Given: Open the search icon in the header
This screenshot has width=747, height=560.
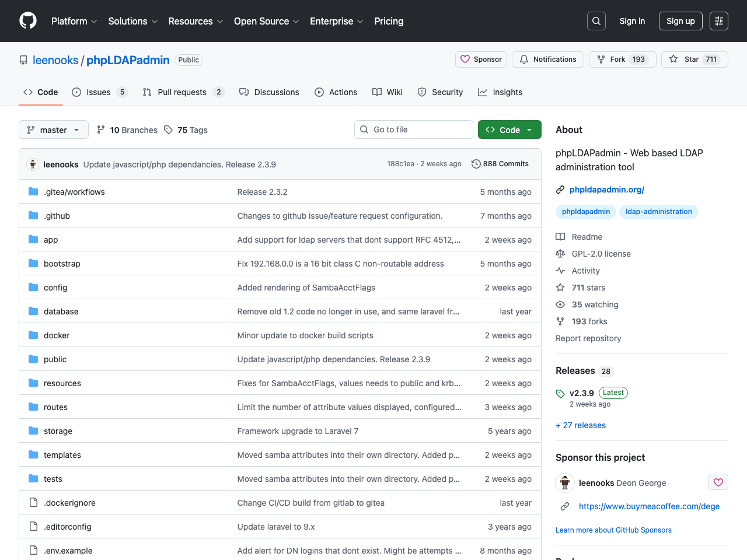Looking at the screenshot, I should pos(596,20).
